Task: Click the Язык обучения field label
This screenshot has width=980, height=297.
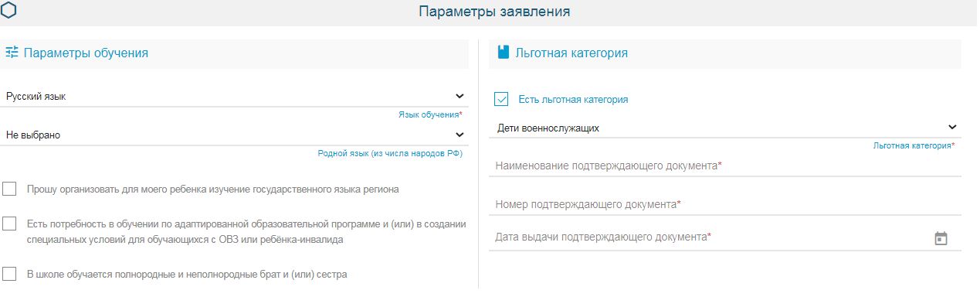Action: (430, 114)
